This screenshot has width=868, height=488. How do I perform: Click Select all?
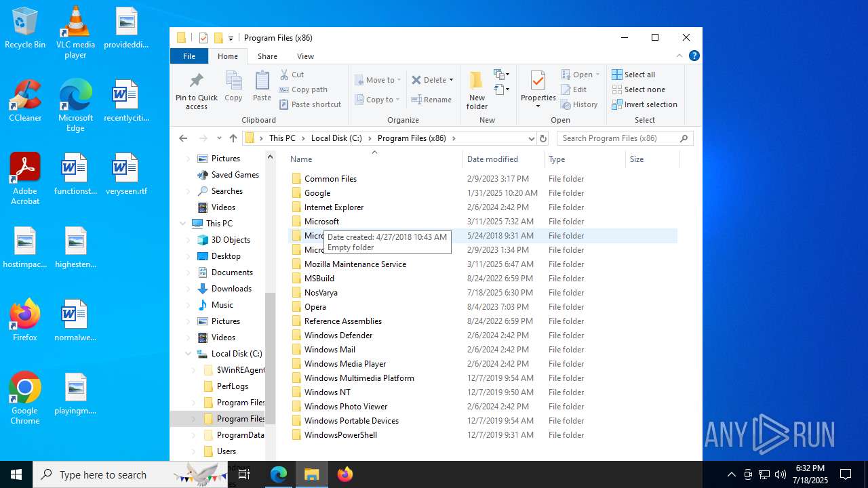[x=633, y=75]
